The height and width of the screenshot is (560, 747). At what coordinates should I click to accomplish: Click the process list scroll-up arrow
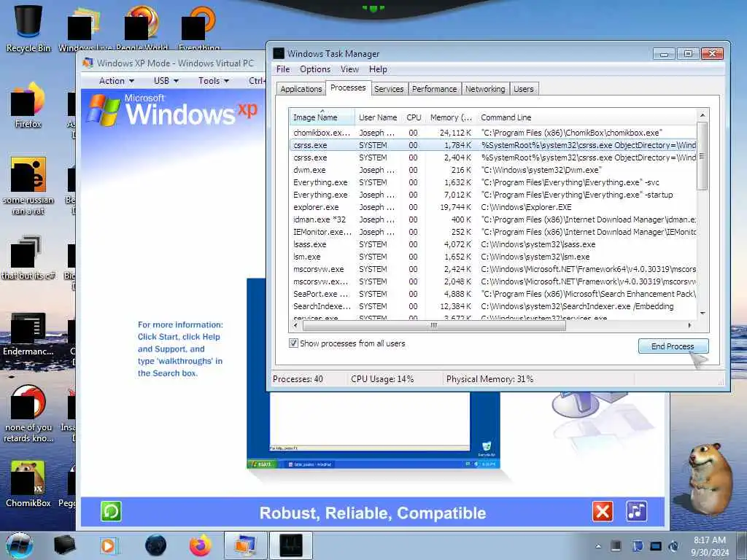click(x=703, y=115)
